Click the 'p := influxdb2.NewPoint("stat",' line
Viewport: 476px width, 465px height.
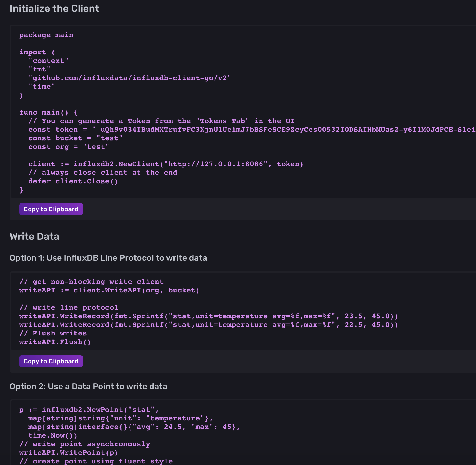pos(89,410)
